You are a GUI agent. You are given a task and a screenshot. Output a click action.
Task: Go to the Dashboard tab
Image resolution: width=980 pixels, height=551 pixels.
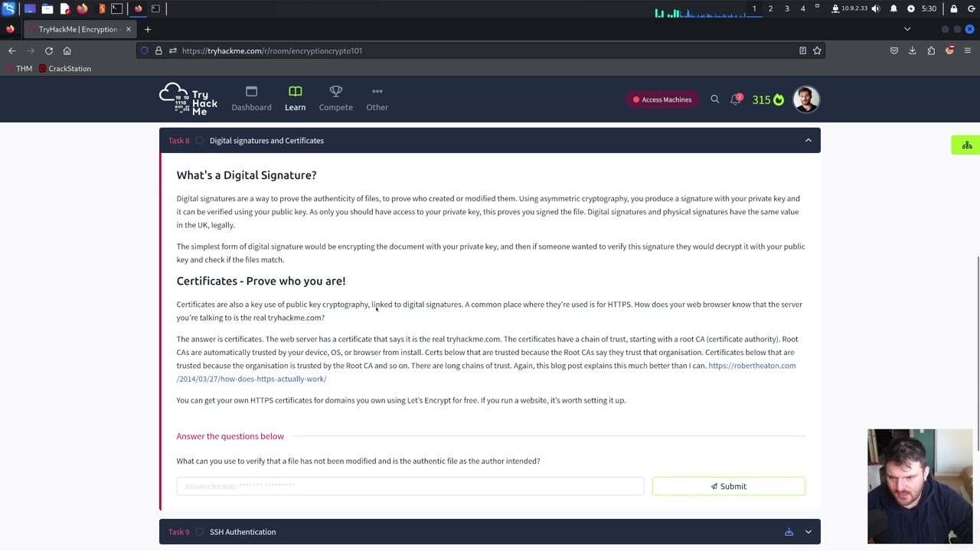(x=251, y=99)
